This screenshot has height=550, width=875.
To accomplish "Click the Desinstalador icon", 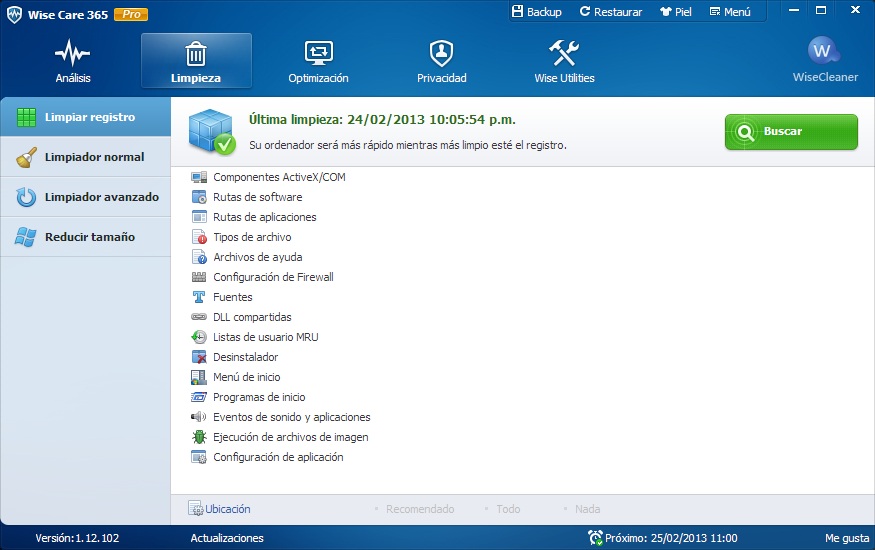I will click(199, 357).
